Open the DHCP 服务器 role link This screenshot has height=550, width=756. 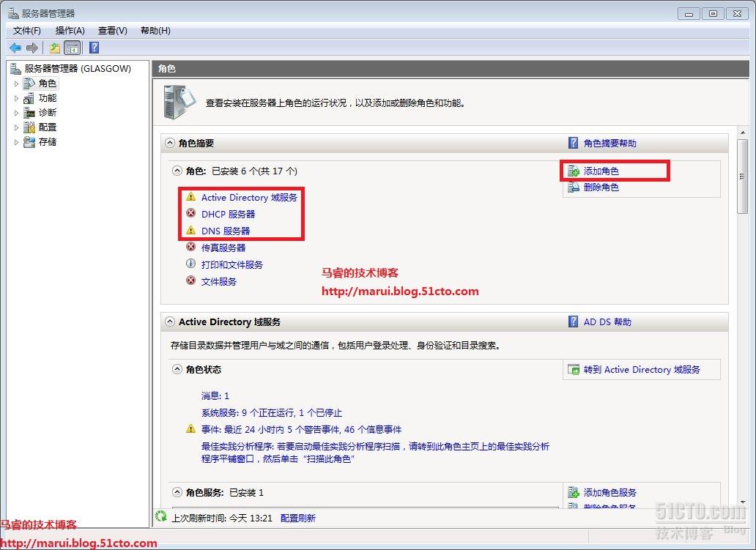228,214
